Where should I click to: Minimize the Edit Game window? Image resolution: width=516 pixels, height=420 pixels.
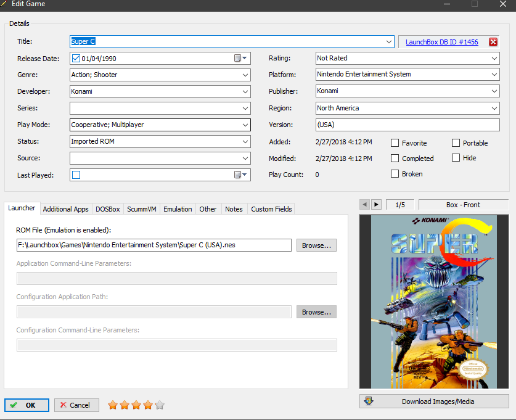pyautogui.click(x=447, y=4)
